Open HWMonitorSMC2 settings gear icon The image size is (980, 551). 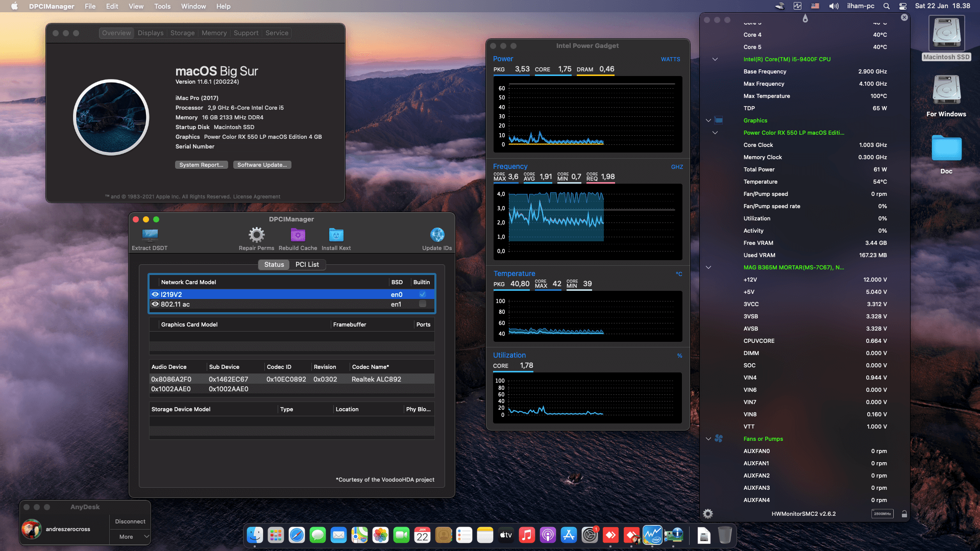(708, 514)
